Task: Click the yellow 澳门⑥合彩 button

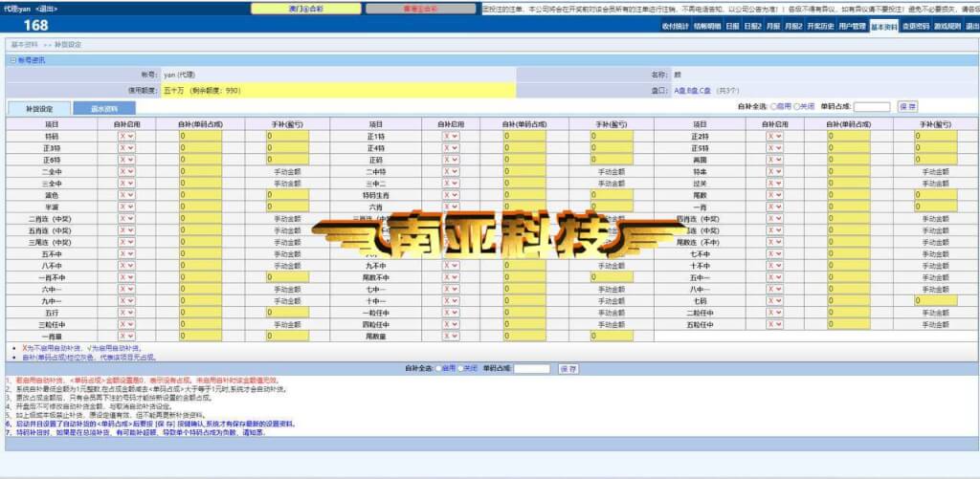Action: point(305,9)
